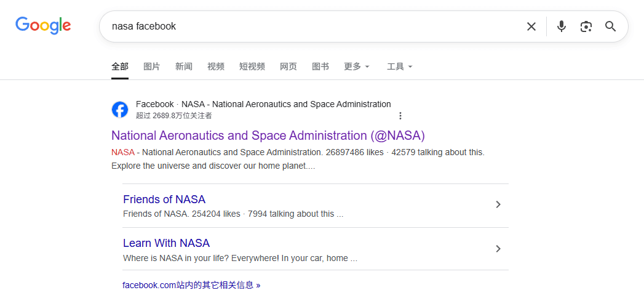The height and width of the screenshot is (298, 644).
Task: Select the 视频 tab
Action: 215,66
